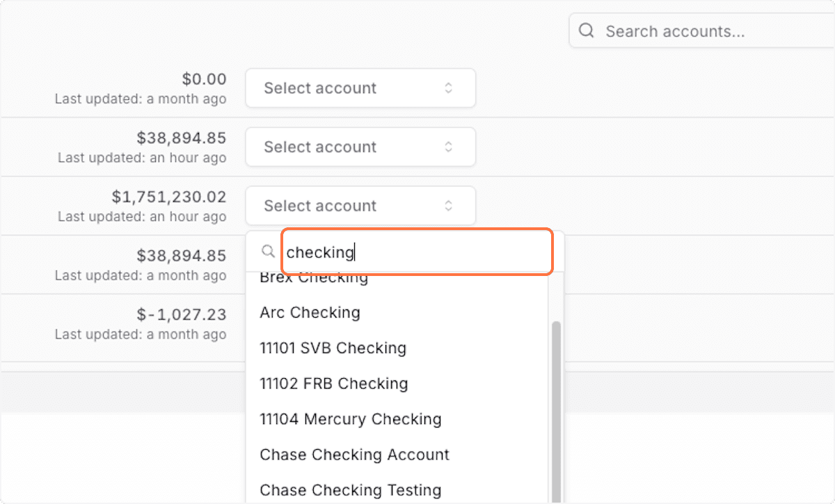Click the chevron on the second Select account control
835x504 pixels.
(x=449, y=147)
